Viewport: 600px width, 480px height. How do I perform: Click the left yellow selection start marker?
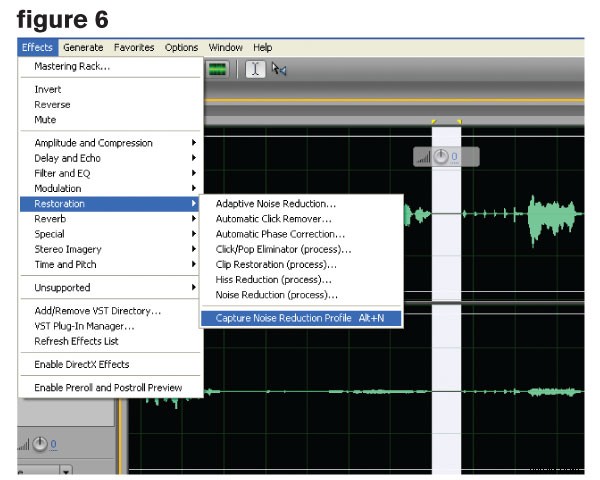point(434,122)
